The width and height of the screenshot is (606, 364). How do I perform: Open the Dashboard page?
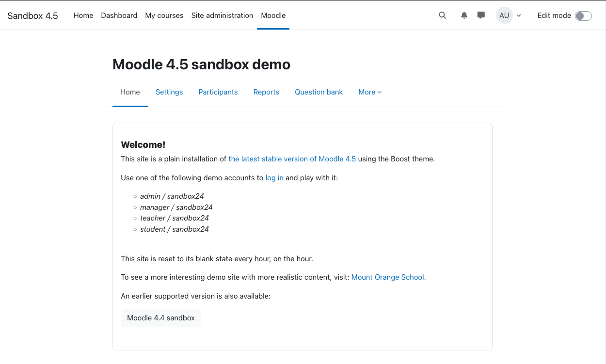[x=119, y=16]
